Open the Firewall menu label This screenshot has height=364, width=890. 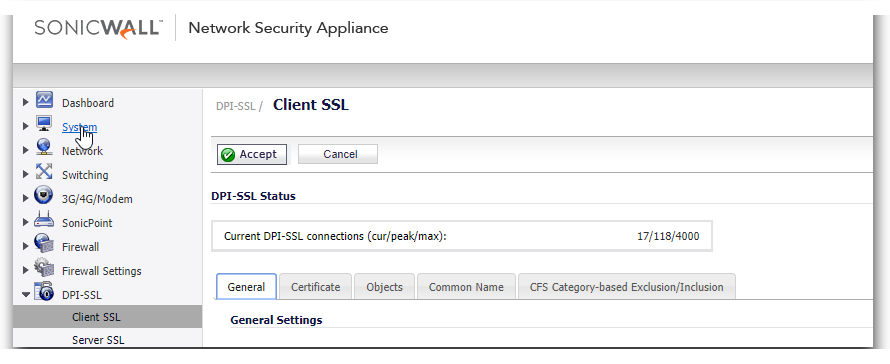point(81,247)
